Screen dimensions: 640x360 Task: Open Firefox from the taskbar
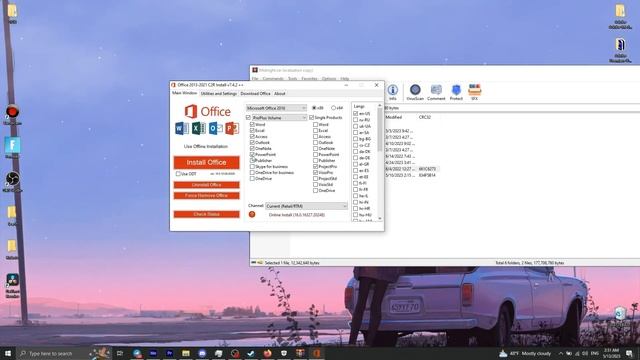pos(267,353)
